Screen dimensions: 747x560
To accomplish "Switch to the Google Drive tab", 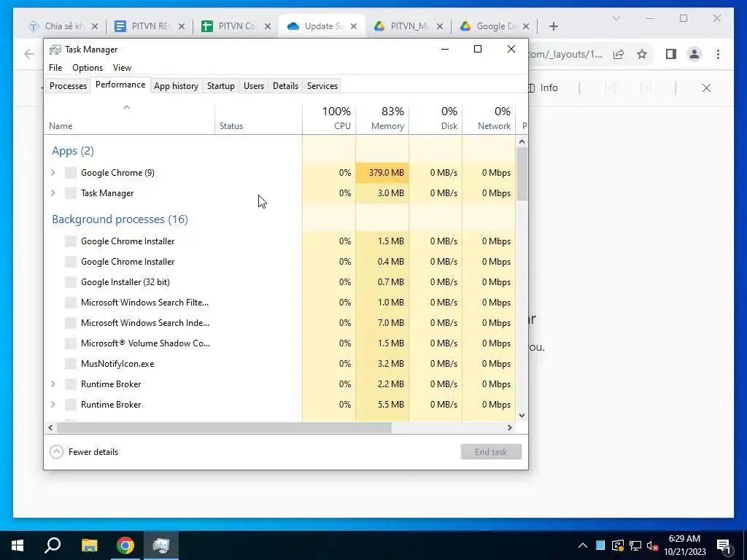I will [495, 26].
